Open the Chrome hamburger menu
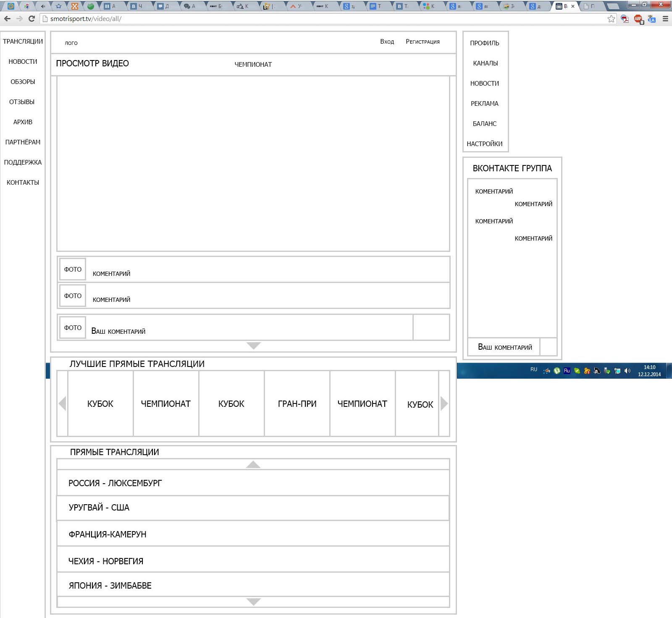Viewport: 672px width, 618px height. (x=665, y=18)
